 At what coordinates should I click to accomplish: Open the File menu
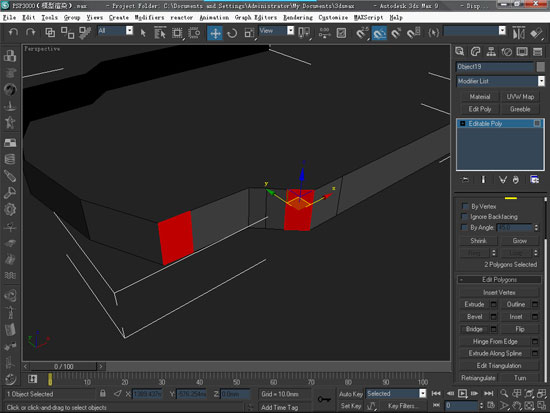click(9, 18)
